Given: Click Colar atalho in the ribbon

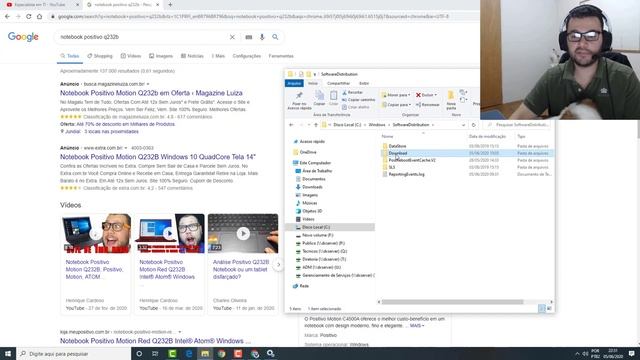Looking at the screenshot, I should point(356,107).
